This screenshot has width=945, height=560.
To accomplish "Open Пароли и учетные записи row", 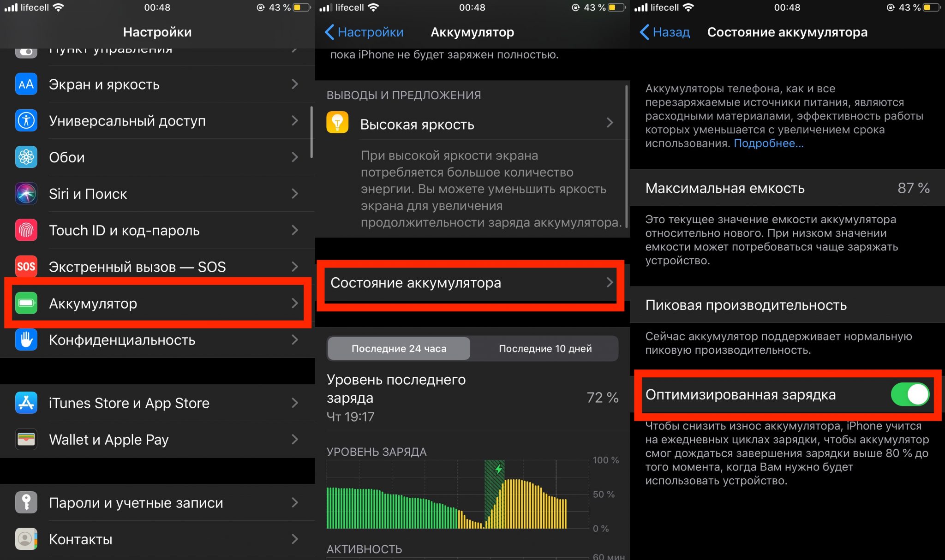I will 157,502.
